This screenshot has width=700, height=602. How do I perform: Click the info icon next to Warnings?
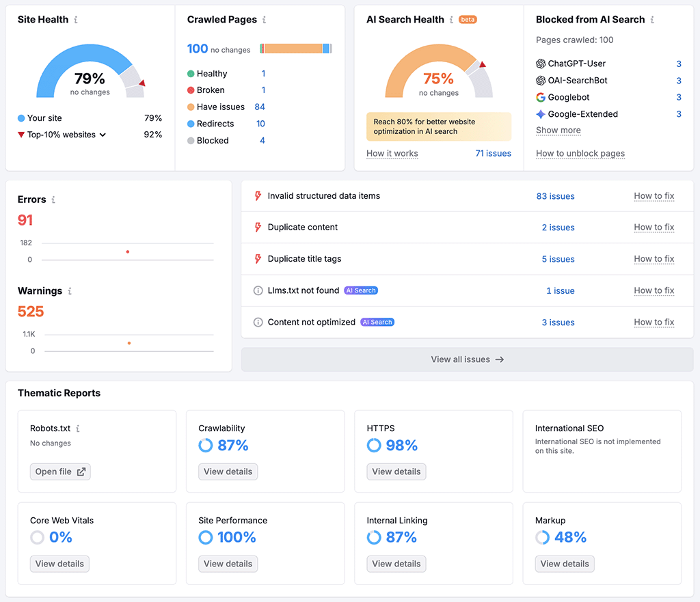70,291
